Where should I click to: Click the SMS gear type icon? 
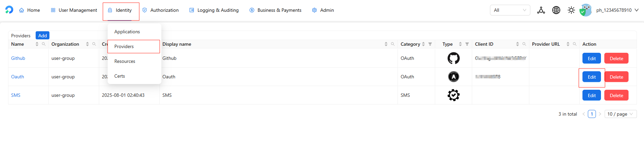point(453,95)
